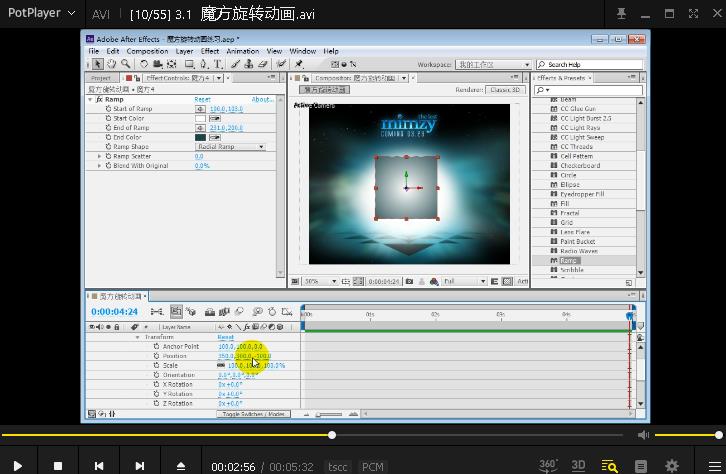This screenshot has height=474, width=726.
Task: Open the Ramp Shape dropdown
Action: (x=230, y=147)
